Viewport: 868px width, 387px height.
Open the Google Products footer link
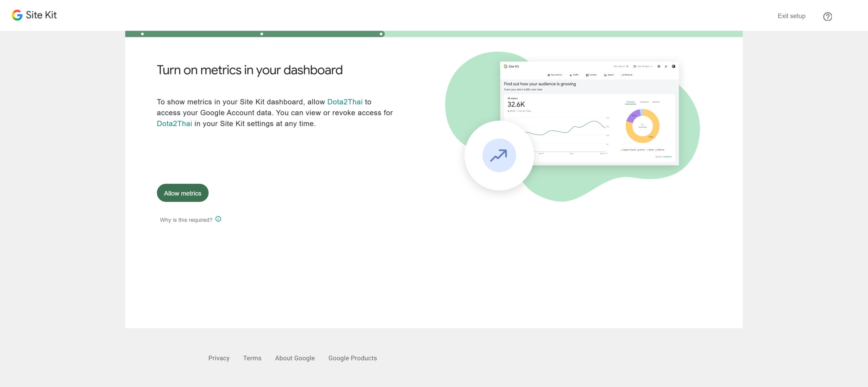click(x=353, y=358)
